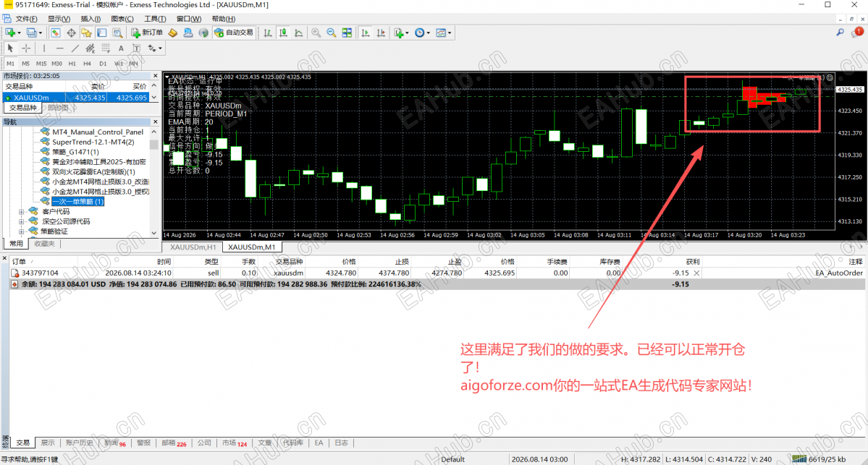
Task: Close order 343797104 with its X
Action: [696, 273]
